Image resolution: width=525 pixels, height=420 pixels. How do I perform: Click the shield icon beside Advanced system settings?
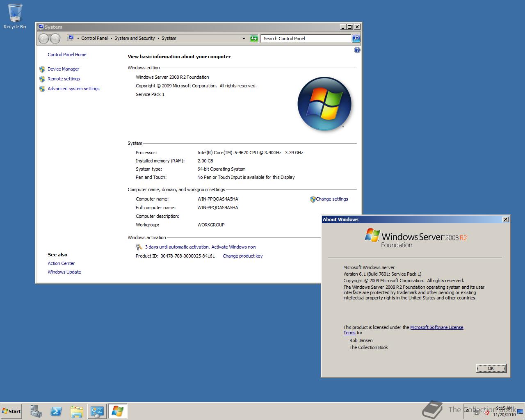click(x=42, y=89)
